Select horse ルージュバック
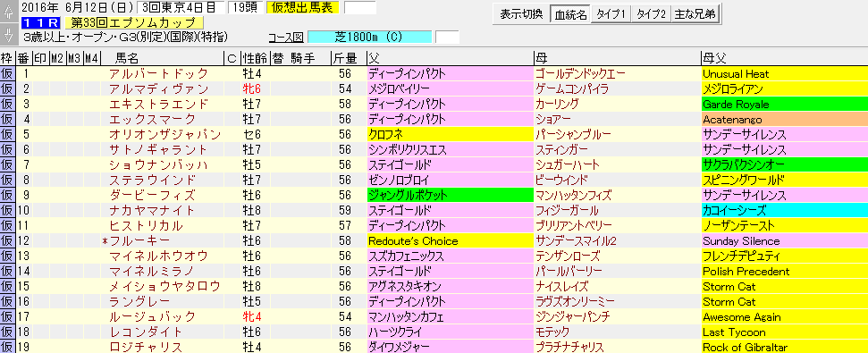 (152, 317)
